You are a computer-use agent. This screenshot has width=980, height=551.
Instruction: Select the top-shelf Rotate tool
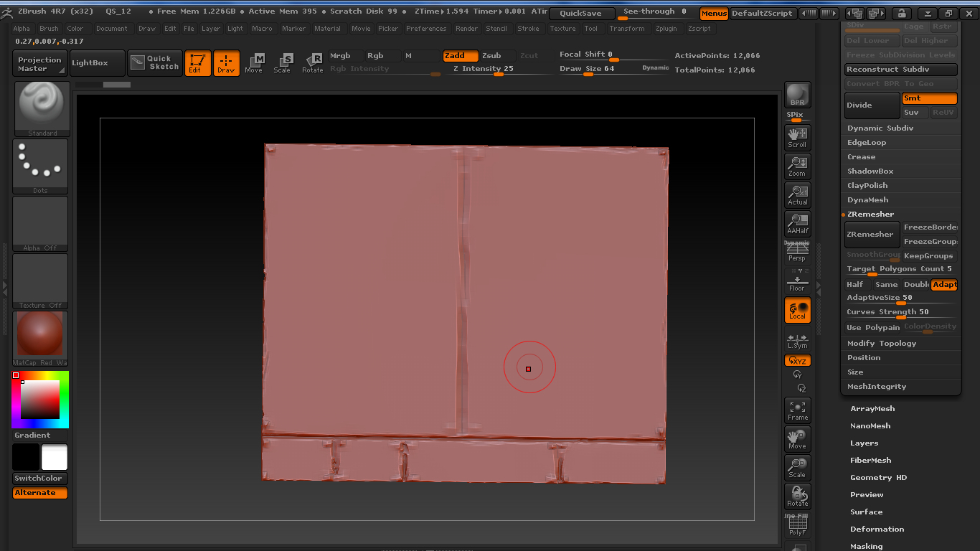click(312, 63)
